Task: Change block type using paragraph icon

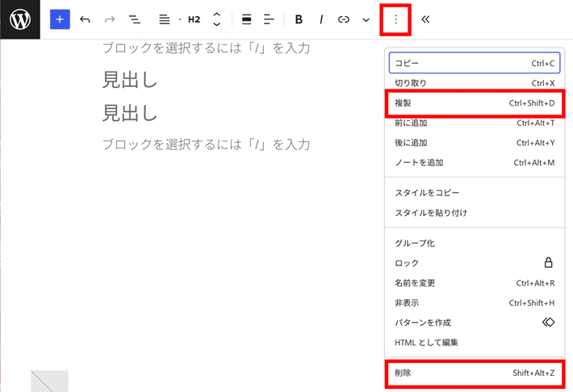Action: pos(165,19)
